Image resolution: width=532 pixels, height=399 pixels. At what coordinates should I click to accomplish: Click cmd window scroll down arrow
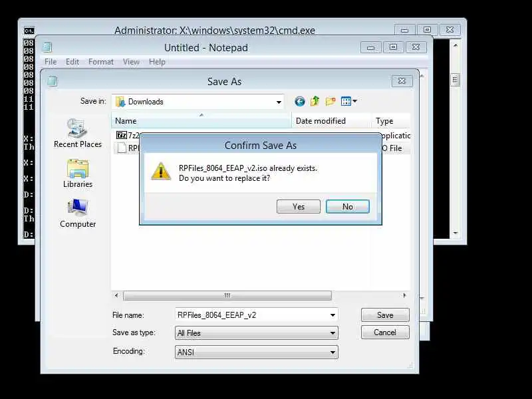pos(456,233)
